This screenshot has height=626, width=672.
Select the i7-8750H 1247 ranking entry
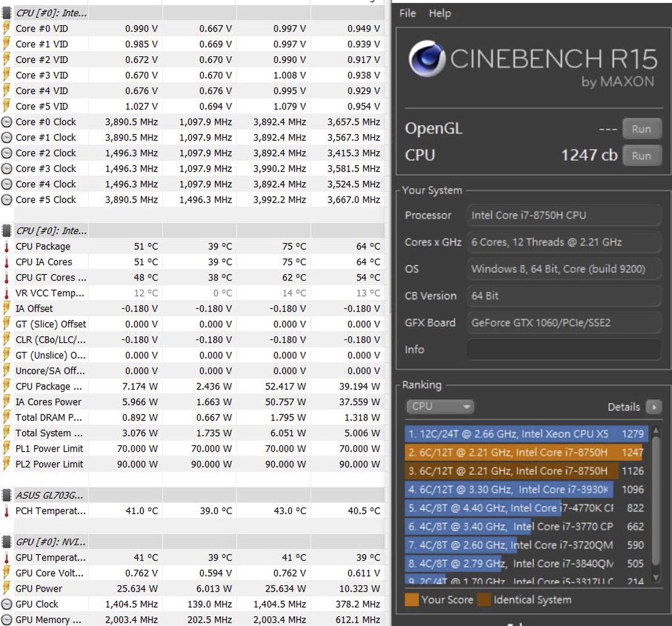pyautogui.click(x=526, y=453)
